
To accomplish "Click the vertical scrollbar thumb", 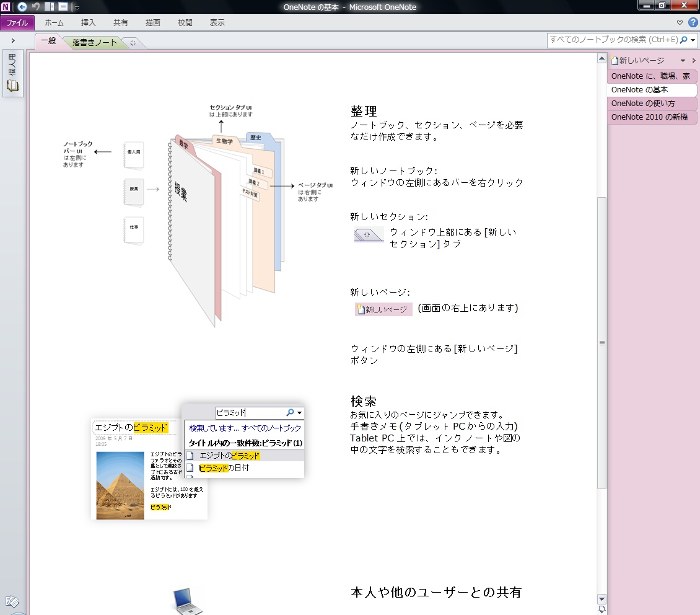I will 602,343.
